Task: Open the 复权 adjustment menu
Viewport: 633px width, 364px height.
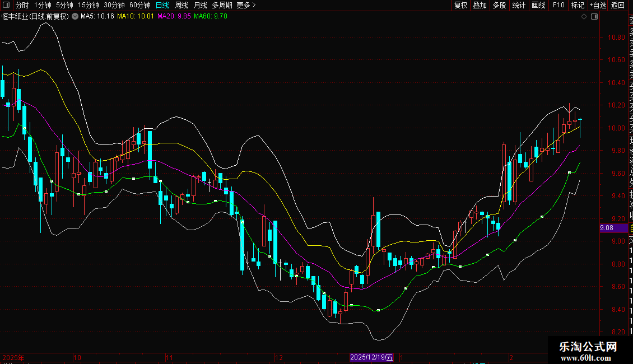Action: pos(460,5)
